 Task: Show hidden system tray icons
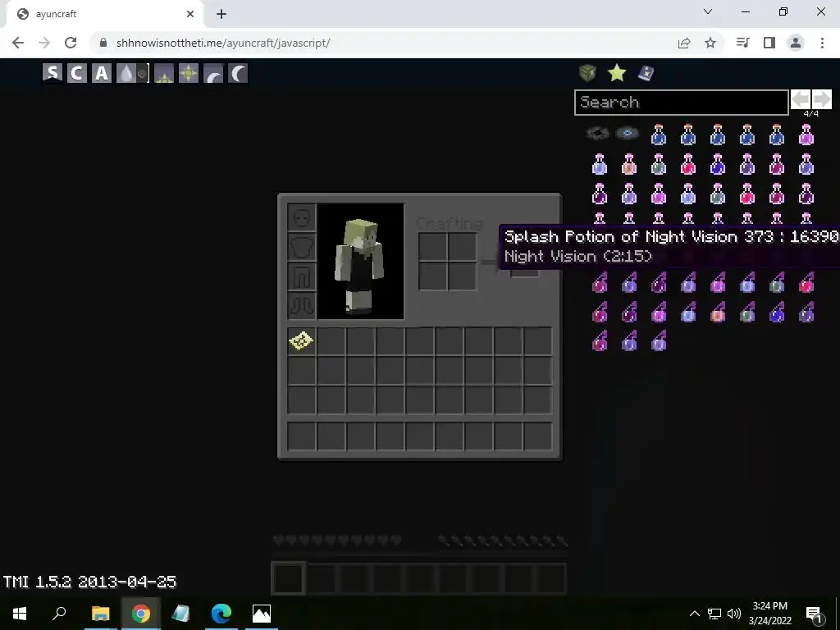click(x=694, y=614)
